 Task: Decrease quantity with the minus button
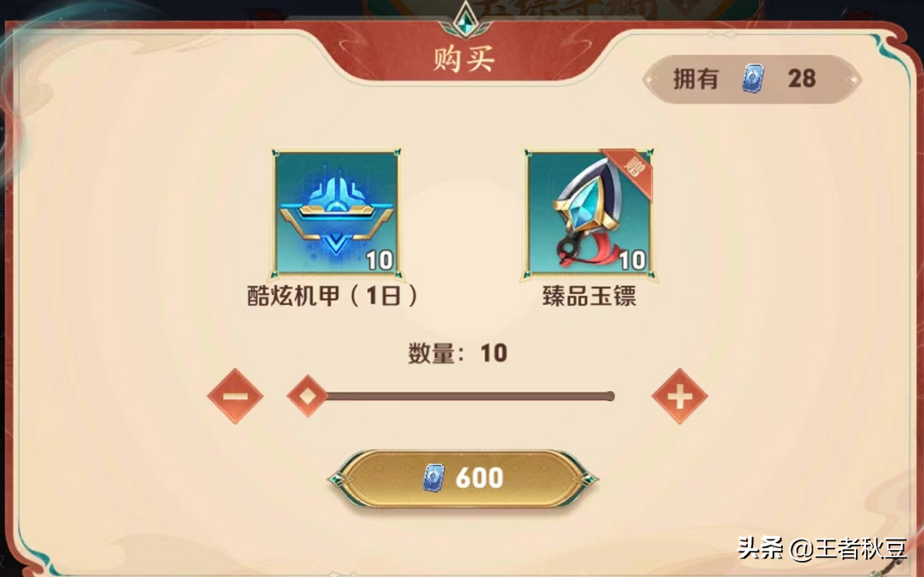tap(235, 396)
